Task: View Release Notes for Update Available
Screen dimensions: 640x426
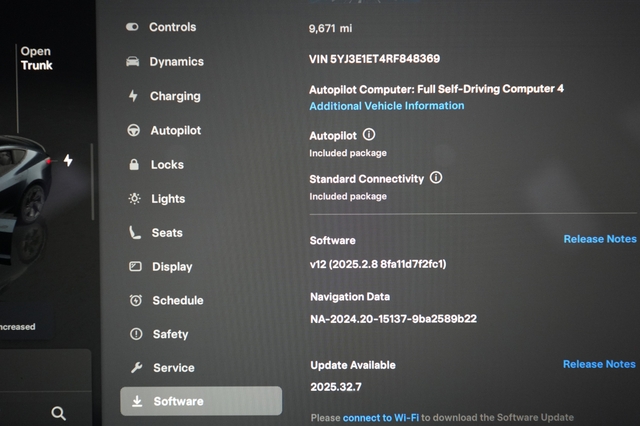Action: 599,364
